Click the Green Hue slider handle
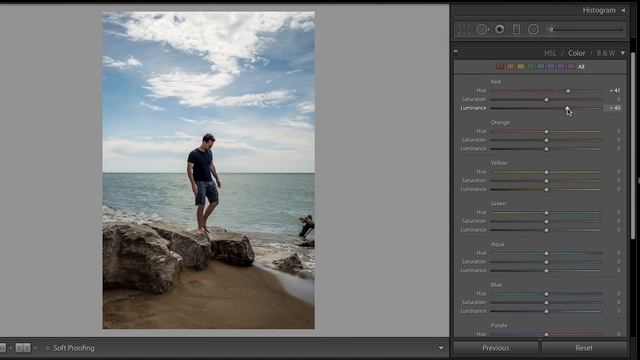The image size is (640, 360). (547, 213)
